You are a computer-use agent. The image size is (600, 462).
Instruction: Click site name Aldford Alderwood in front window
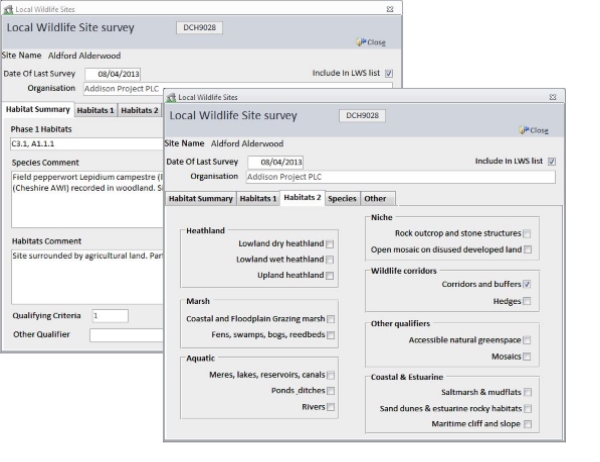point(247,144)
